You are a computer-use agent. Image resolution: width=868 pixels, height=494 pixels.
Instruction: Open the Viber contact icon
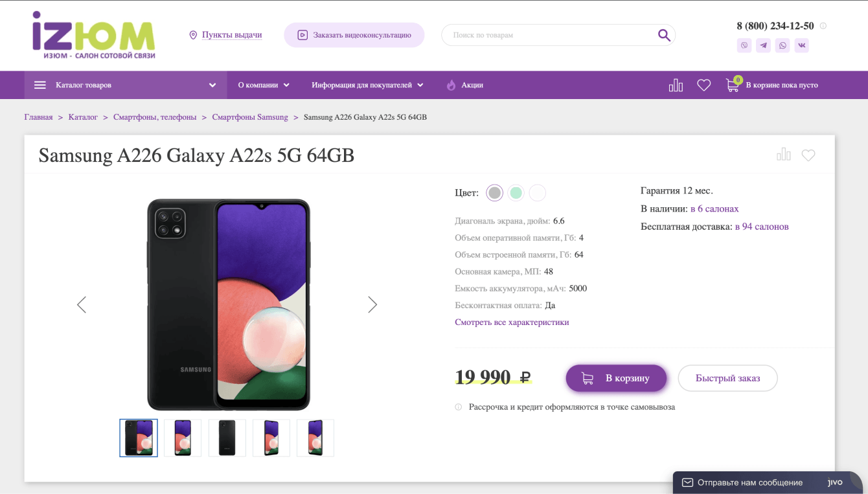pos(744,45)
